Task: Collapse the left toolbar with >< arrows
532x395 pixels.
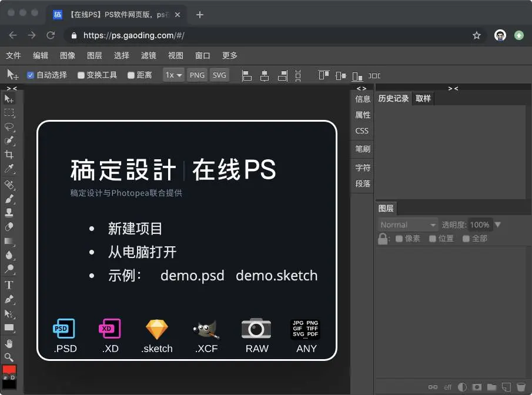Action: pyautogui.click(x=12, y=89)
